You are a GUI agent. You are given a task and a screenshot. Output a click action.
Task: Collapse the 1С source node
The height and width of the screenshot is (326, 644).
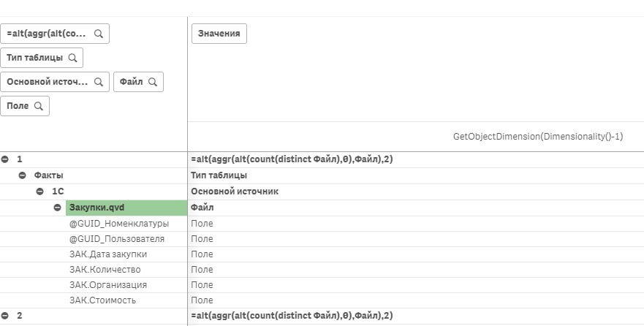[x=40, y=192]
